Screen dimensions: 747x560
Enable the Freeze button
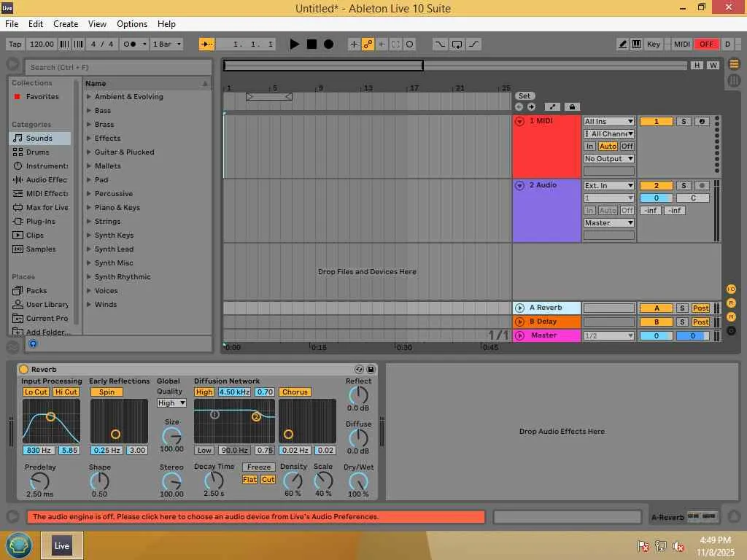(259, 467)
